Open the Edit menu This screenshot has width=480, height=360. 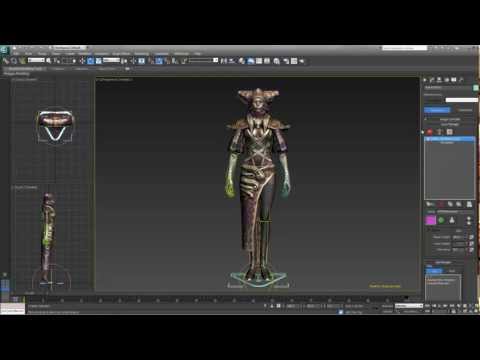16,54
